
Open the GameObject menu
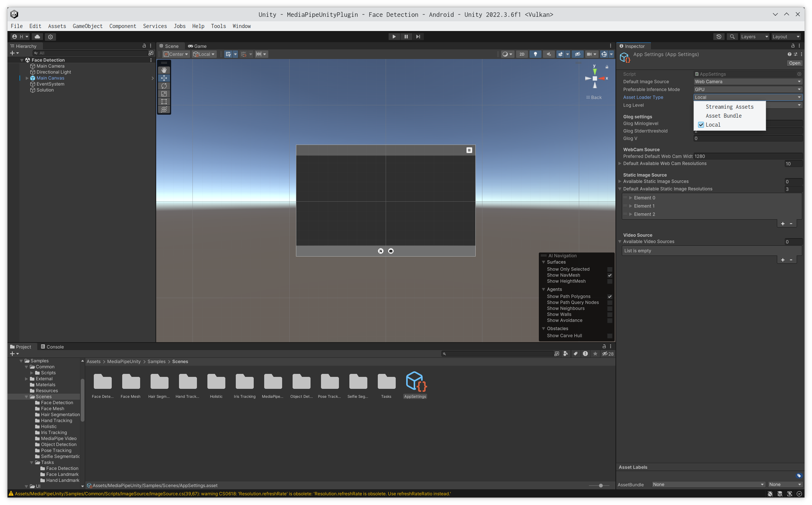pyautogui.click(x=87, y=26)
